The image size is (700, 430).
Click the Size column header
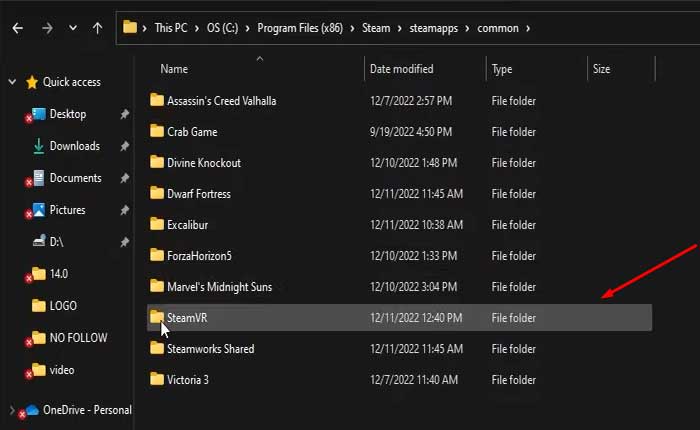(x=601, y=69)
